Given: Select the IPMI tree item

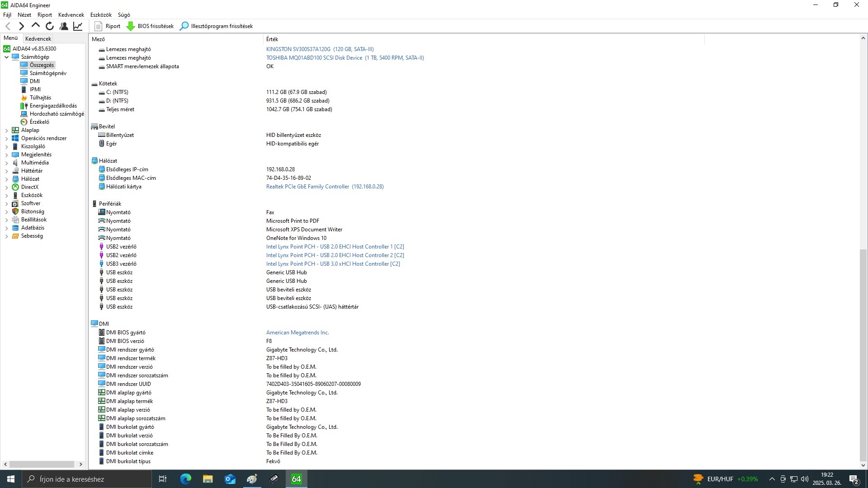Looking at the screenshot, I should (35, 89).
